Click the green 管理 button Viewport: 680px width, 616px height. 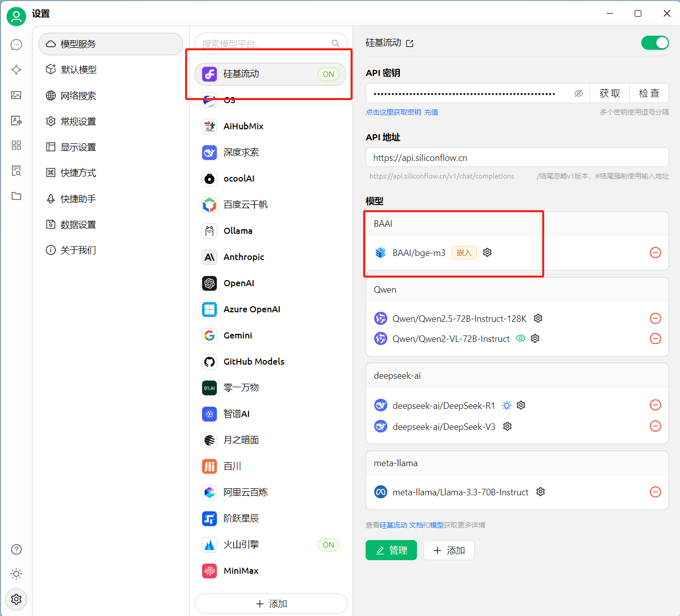pos(391,550)
